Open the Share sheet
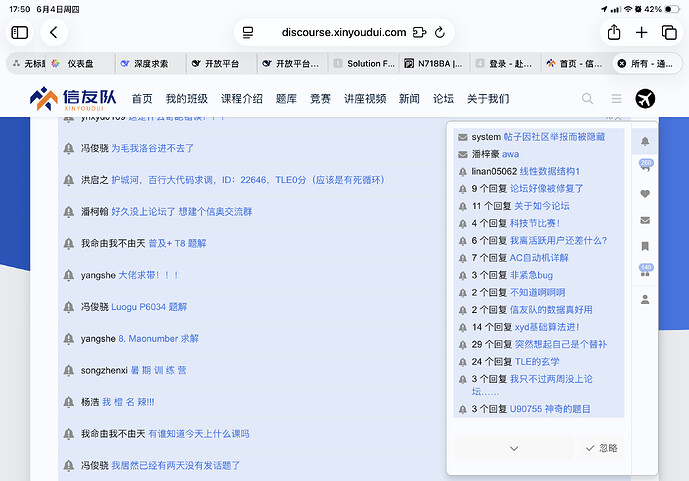 [x=614, y=32]
